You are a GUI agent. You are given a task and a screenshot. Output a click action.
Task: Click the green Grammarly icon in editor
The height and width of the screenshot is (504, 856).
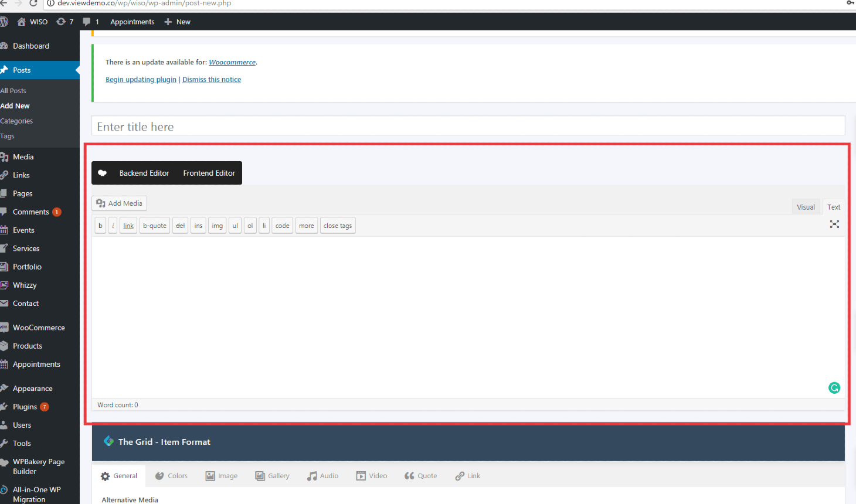click(834, 388)
